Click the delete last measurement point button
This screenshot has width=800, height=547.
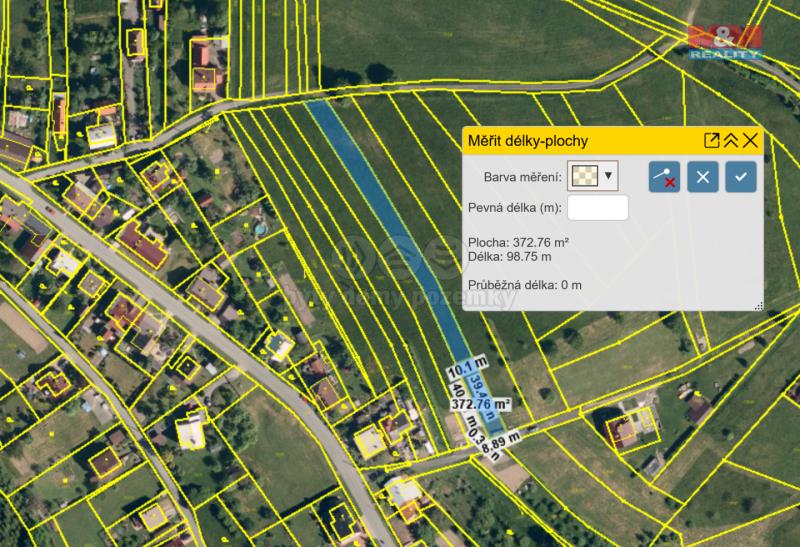(665, 177)
